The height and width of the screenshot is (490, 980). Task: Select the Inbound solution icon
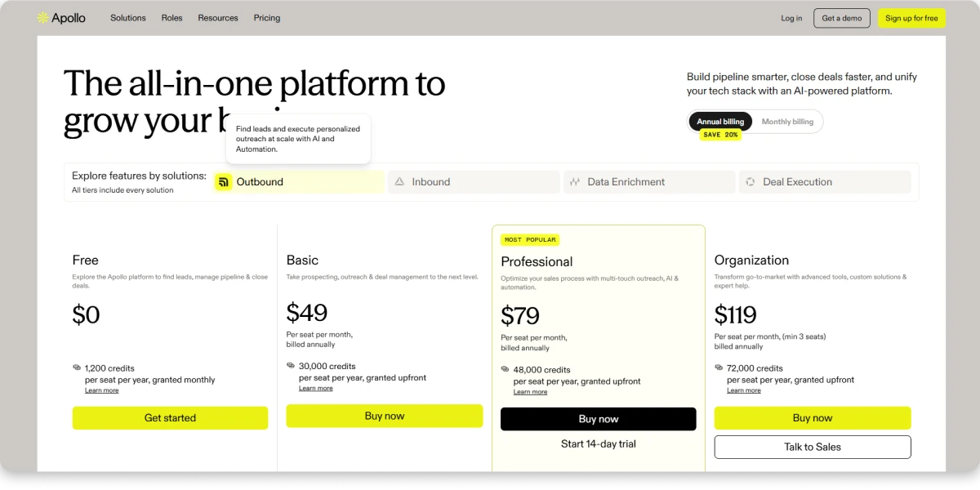click(399, 182)
